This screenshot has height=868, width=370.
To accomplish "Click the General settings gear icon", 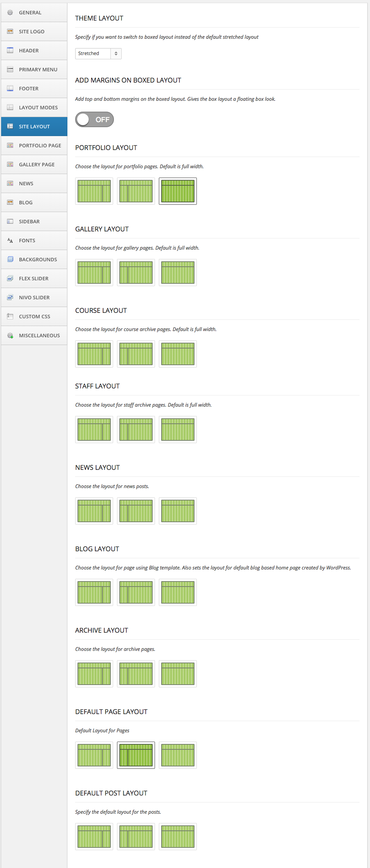I will click(x=10, y=12).
